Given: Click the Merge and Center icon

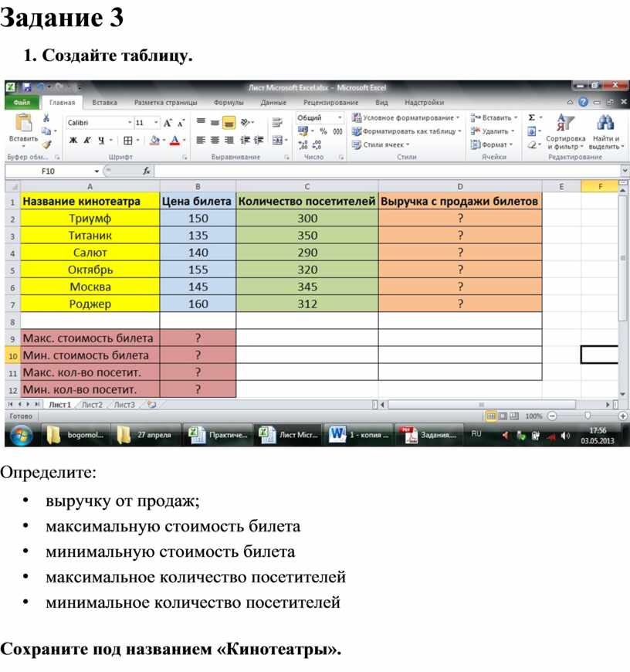Looking at the screenshot, I should 277,140.
